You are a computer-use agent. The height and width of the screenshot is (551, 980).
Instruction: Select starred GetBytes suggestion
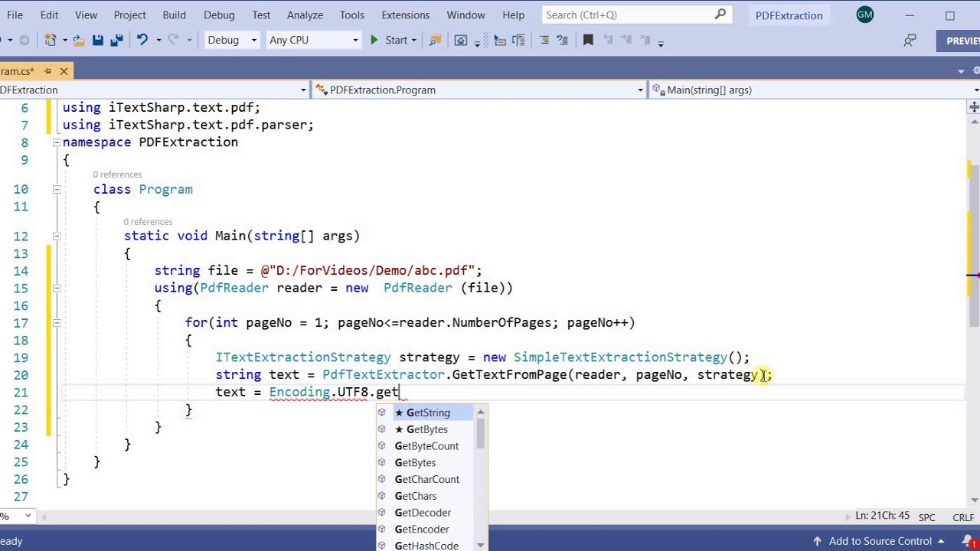click(425, 429)
